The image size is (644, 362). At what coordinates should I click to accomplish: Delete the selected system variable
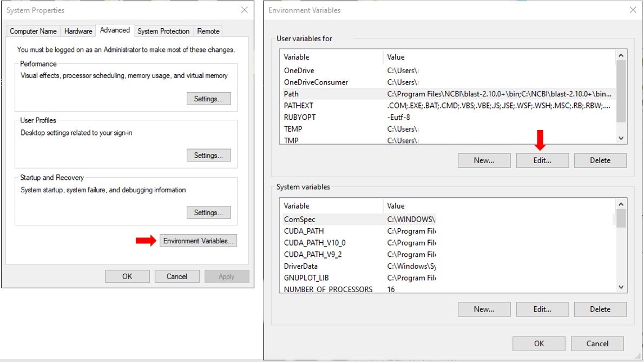coord(601,309)
